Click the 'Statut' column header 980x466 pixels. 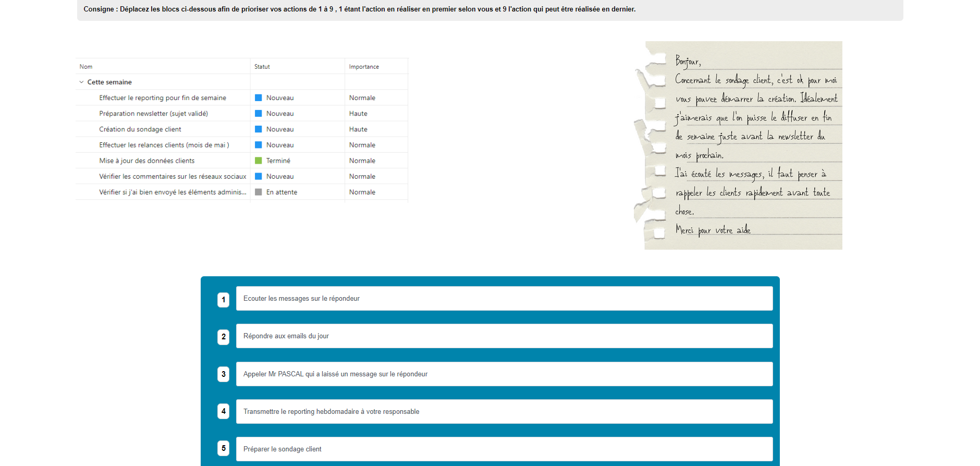(262, 67)
